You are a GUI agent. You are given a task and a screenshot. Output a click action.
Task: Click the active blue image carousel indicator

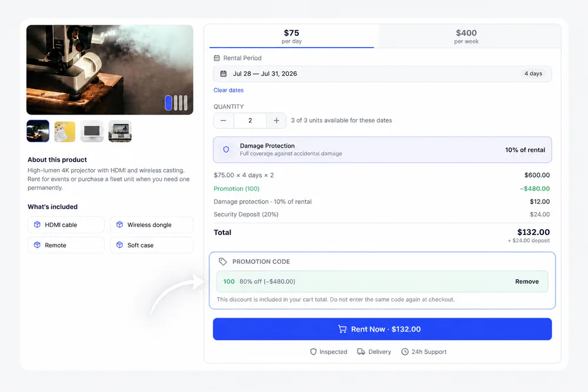pyautogui.click(x=168, y=103)
